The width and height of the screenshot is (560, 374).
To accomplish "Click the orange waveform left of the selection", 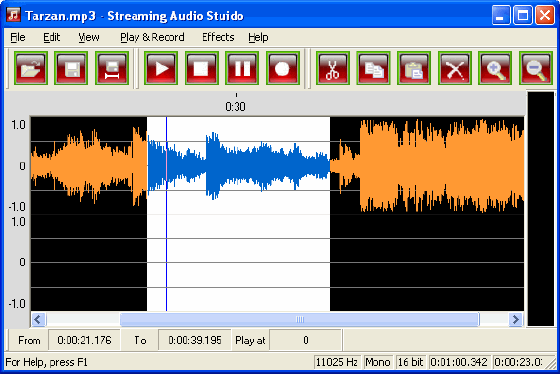I will [89, 166].
